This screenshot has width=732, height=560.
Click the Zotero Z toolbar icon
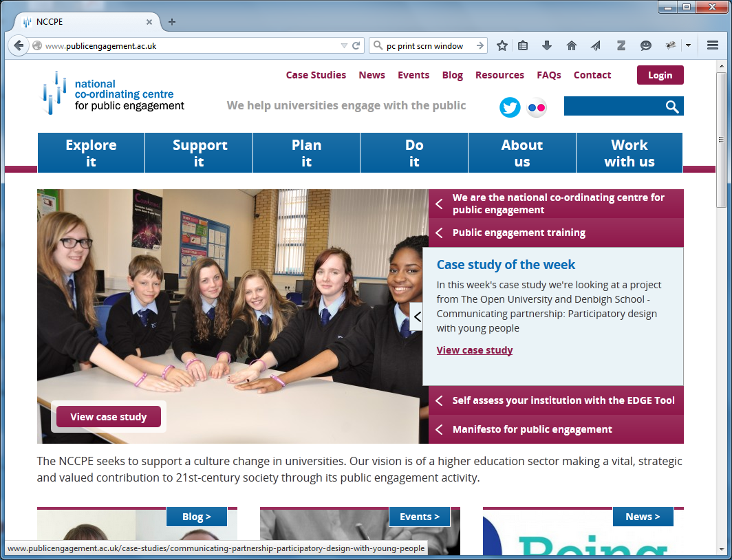pyautogui.click(x=621, y=45)
